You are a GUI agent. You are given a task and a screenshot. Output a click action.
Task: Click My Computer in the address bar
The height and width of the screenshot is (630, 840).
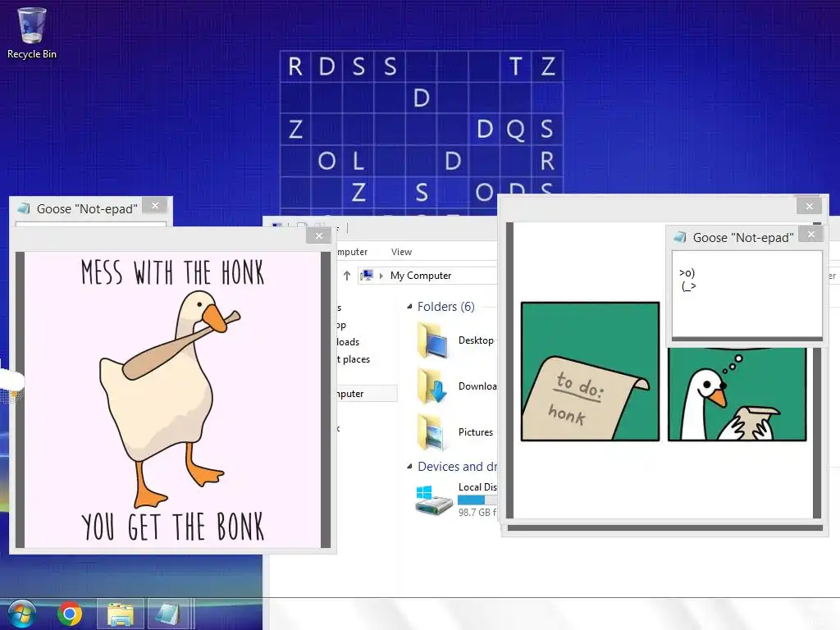point(421,276)
